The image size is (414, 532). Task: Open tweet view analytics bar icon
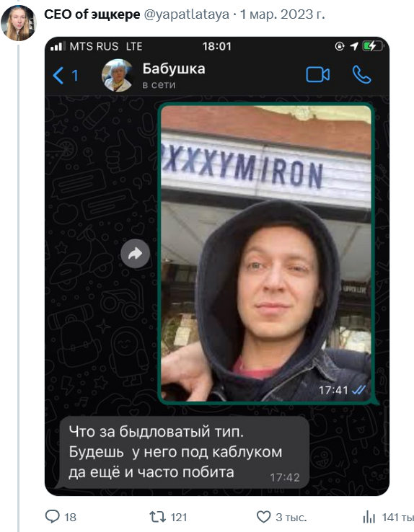(369, 517)
